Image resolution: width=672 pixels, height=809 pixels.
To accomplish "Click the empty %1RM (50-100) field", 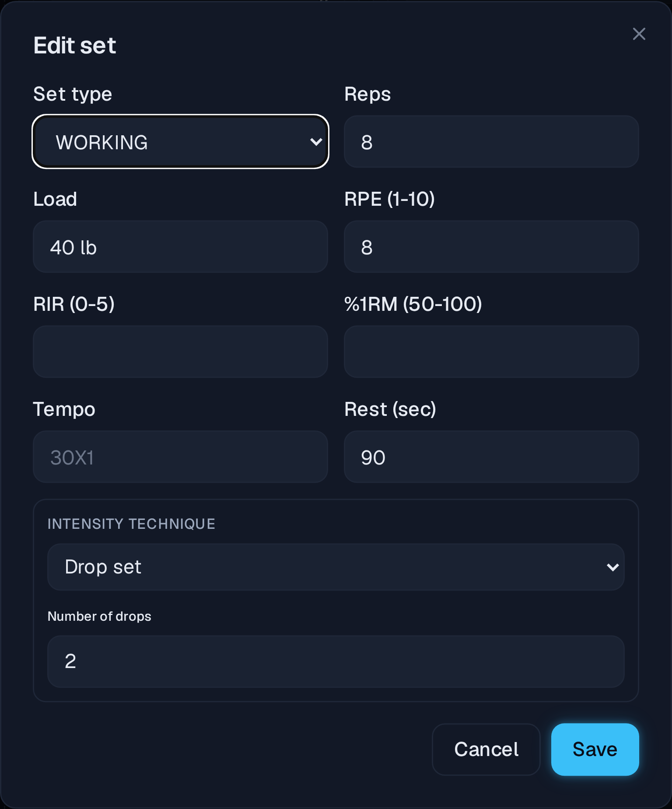I will pos(491,352).
